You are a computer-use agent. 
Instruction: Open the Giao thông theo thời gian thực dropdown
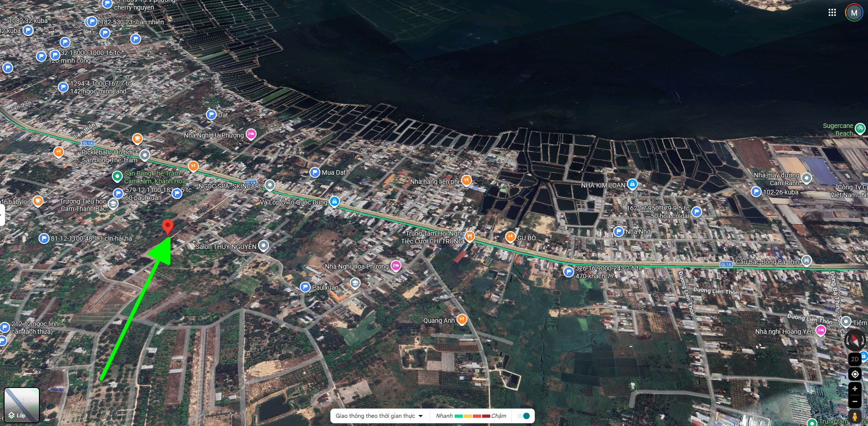coord(379,416)
